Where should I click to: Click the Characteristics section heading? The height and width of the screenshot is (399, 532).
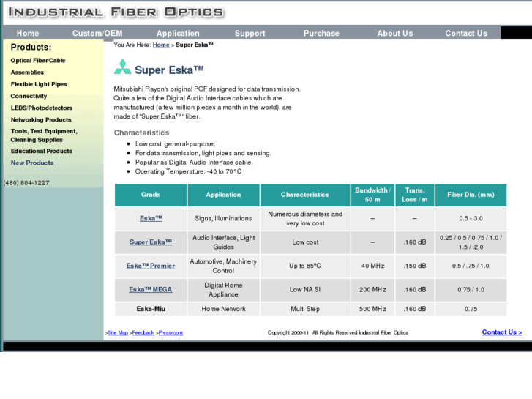click(141, 133)
